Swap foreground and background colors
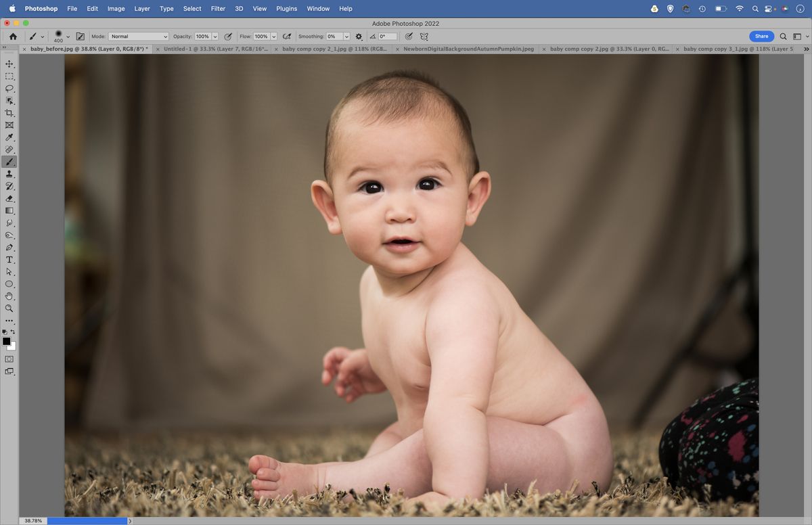812x525 pixels. 13,332
